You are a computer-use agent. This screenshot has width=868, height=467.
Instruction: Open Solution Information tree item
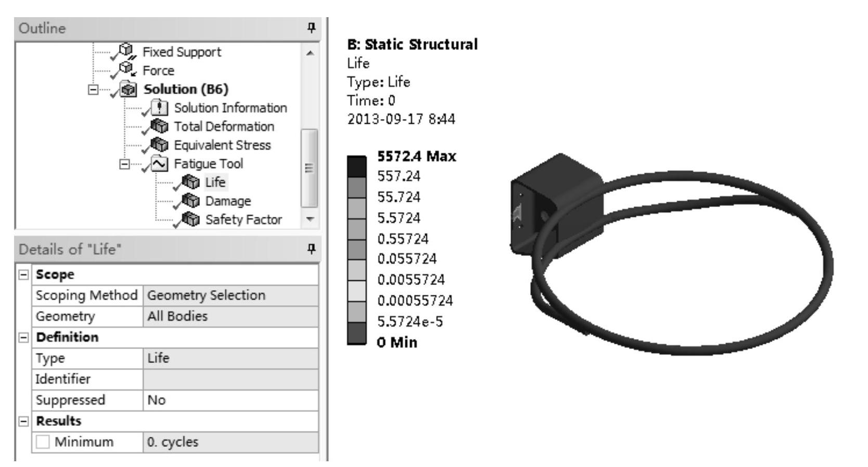coord(231,108)
